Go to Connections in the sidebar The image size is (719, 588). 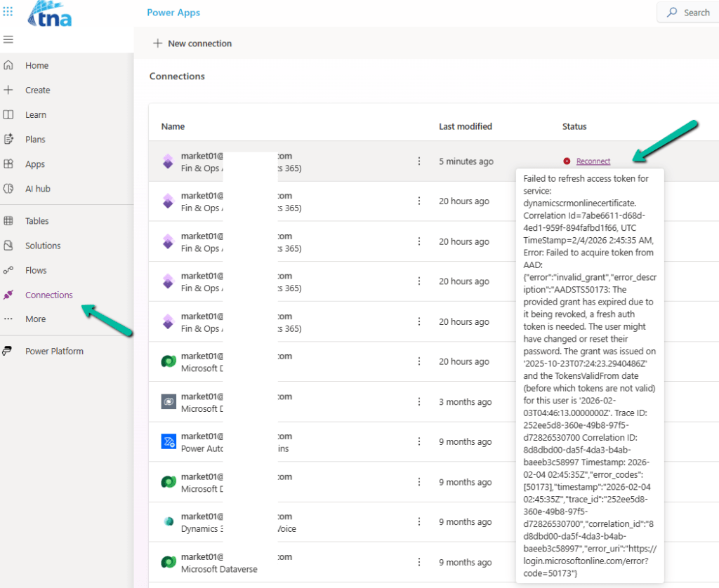48,295
